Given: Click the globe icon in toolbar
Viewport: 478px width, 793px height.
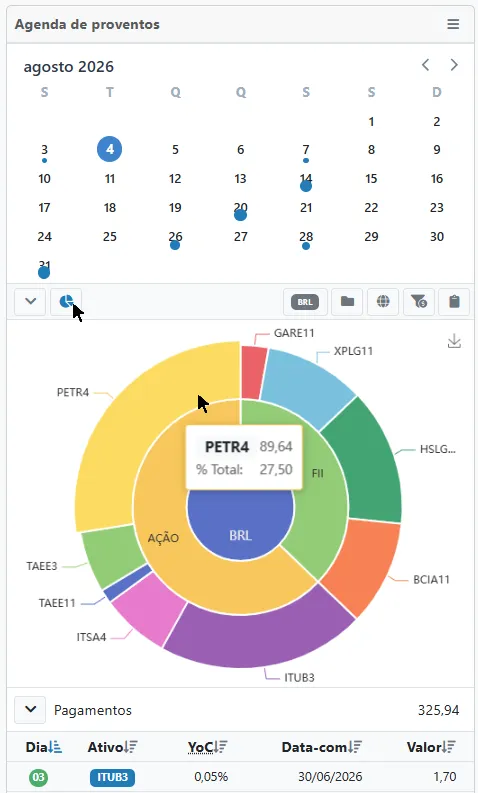Looking at the screenshot, I should coord(383,302).
